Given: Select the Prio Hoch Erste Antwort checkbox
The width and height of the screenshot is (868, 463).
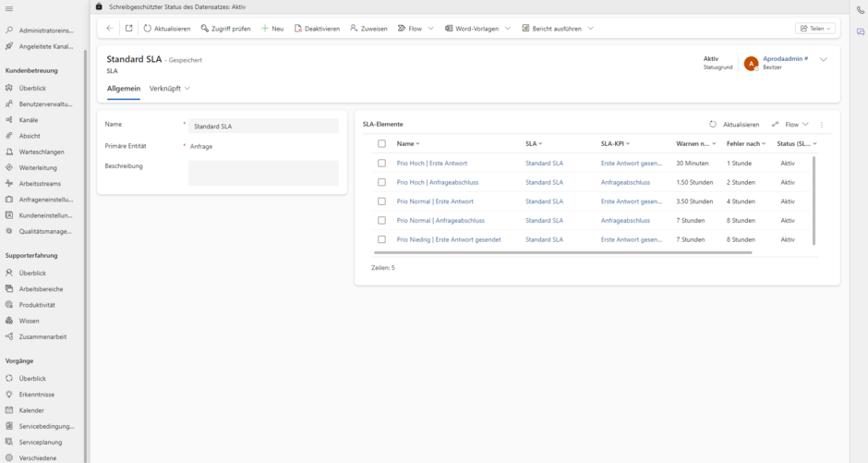Looking at the screenshot, I should pyautogui.click(x=381, y=163).
